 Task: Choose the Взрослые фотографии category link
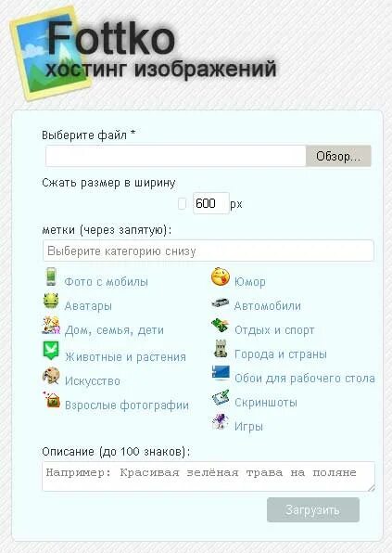pyautogui.click(x=127, y=405)
